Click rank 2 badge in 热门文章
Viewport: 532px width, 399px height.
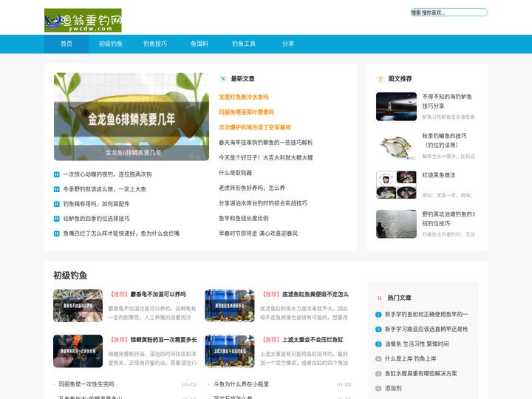click(x=378, y=329)
